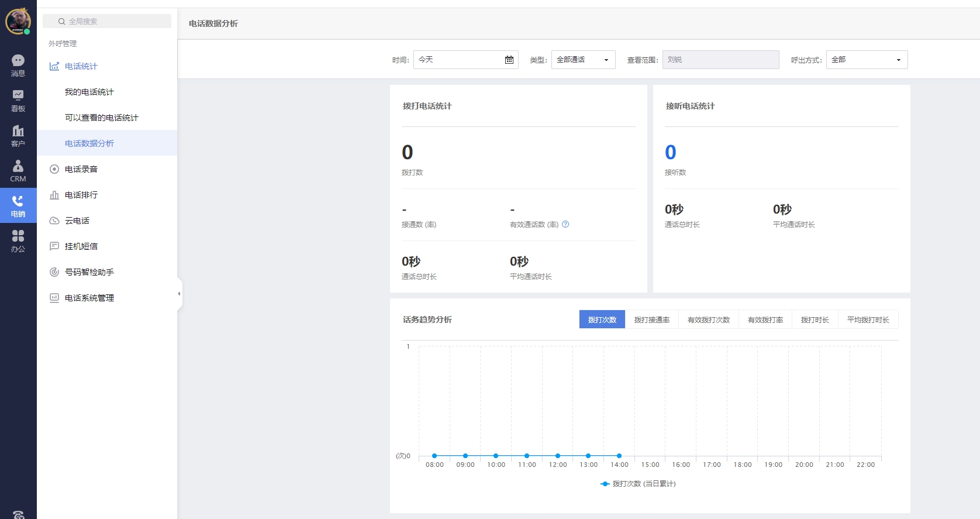Open the 时间 今天 date selector

click(466, 60)
